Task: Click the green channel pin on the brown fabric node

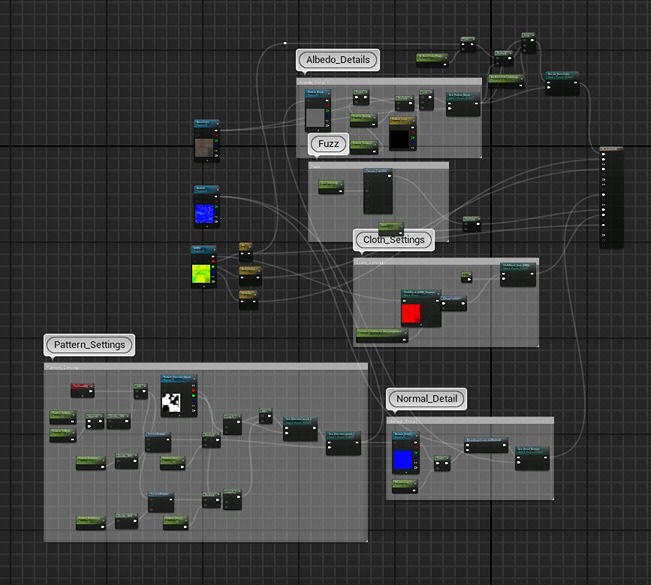Action: click(x=216, y=140)
